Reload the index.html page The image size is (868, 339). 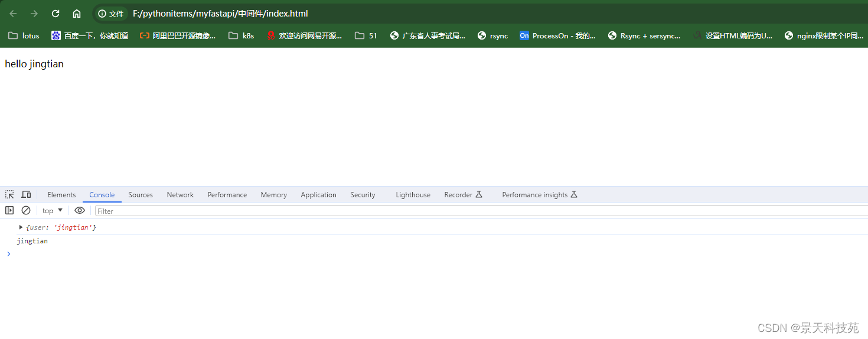pos(56,14)
